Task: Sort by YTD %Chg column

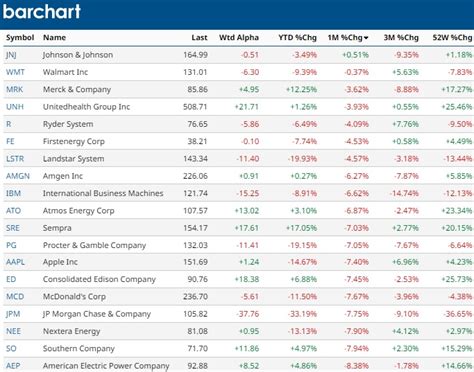Action: pos(297,37)
